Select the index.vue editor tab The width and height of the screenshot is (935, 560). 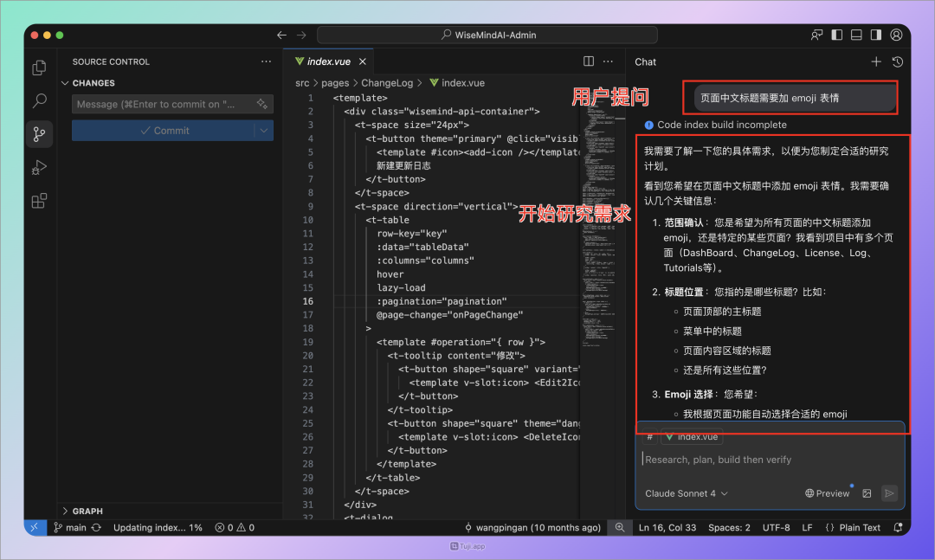tap(329, 61)
